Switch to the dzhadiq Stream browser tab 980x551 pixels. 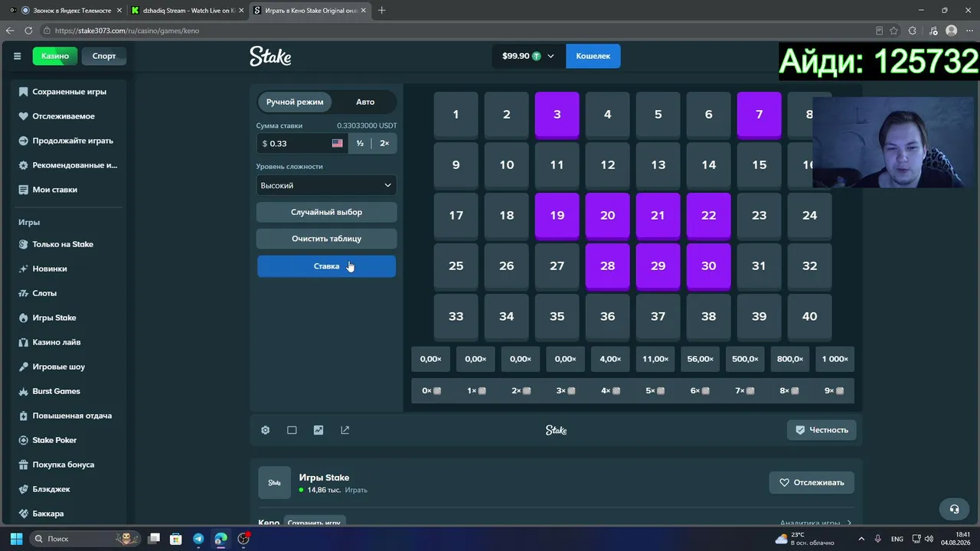188,11
